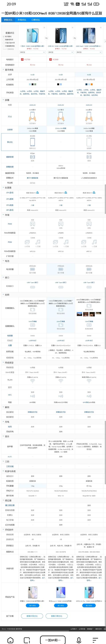106x644 pixels.
Task: Collapse the 网络类型 section
Action: (x=3, y=362)
